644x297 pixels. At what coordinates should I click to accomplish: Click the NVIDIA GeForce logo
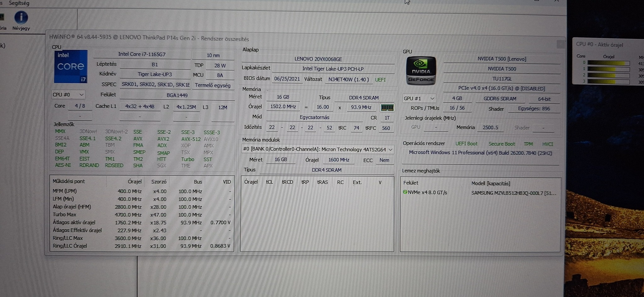coord(421,71)
